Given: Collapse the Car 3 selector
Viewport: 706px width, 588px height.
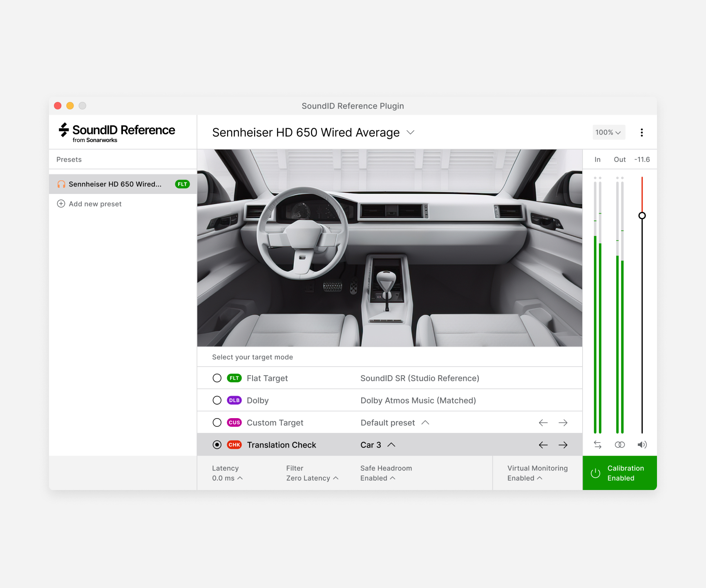Looking at the screenshot, I should [391, 445].
